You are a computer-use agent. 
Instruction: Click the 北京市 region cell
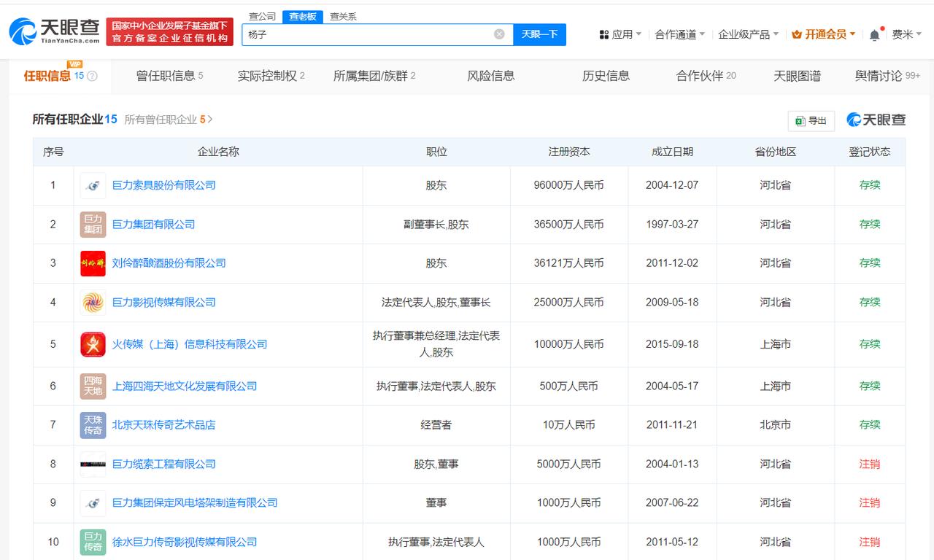point(776,425)
